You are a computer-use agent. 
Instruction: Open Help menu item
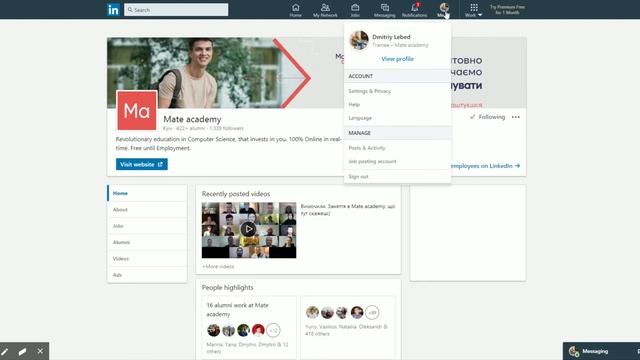354,104
